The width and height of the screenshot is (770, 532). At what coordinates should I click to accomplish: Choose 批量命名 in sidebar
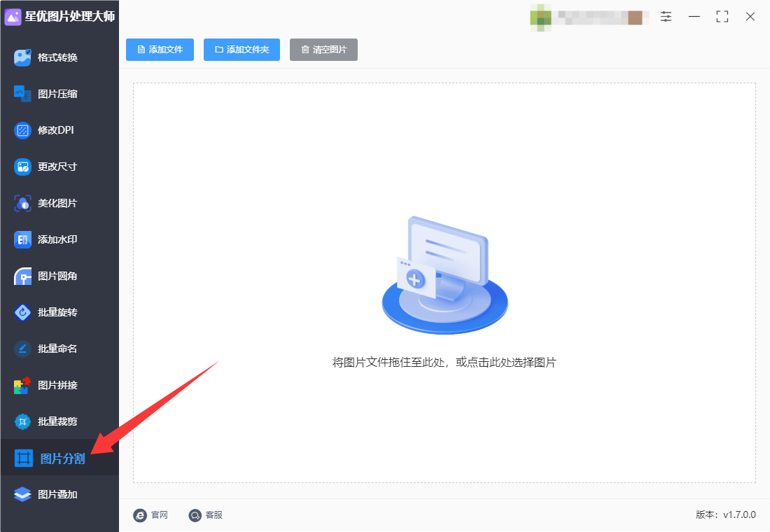tap(59, 349)
